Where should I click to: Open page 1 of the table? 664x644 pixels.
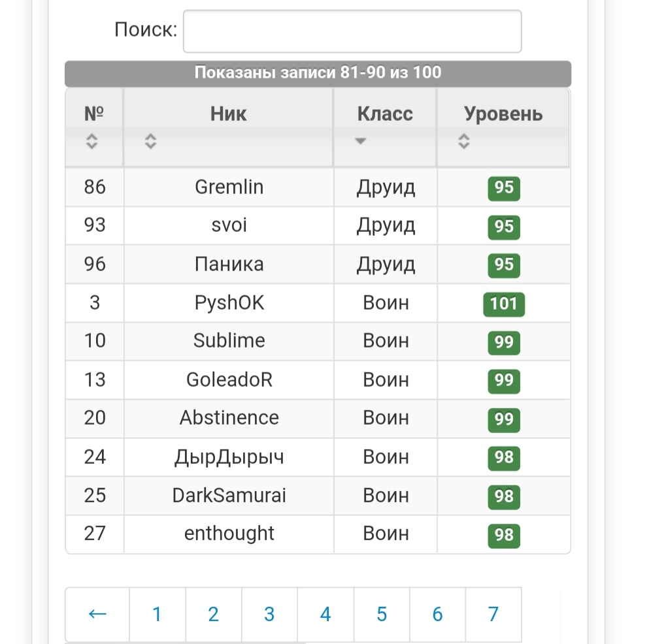[x=157, y=614]
